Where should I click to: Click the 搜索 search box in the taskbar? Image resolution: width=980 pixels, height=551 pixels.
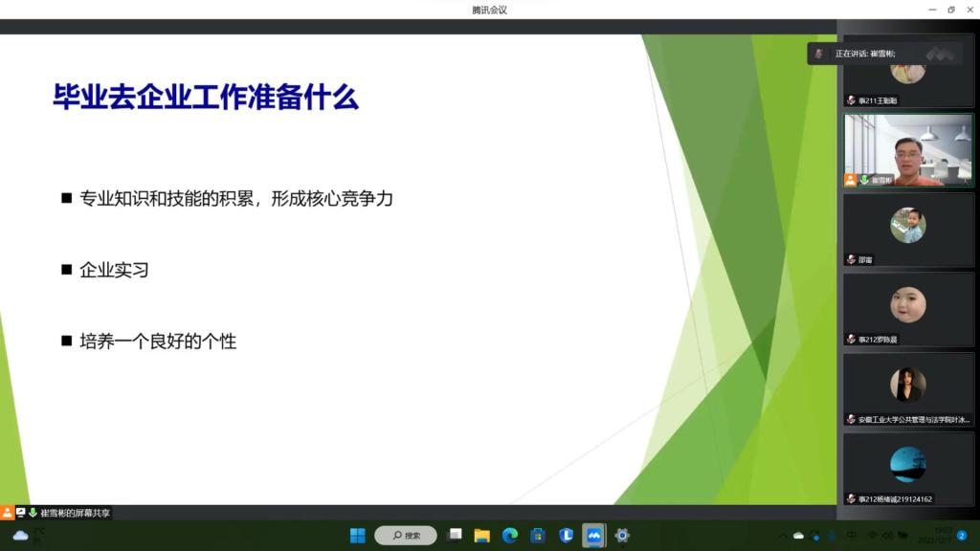pyautogui.click(x=406, y=536)
